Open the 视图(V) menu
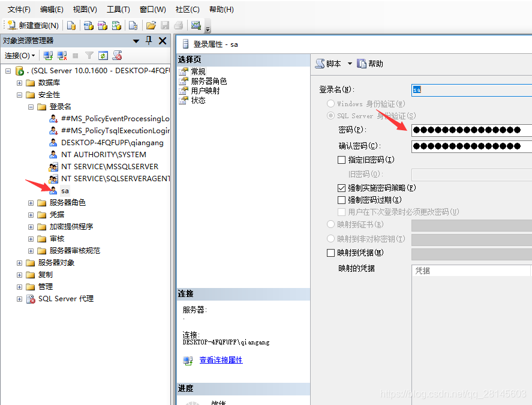532x405 pixels. click(85, 10)
